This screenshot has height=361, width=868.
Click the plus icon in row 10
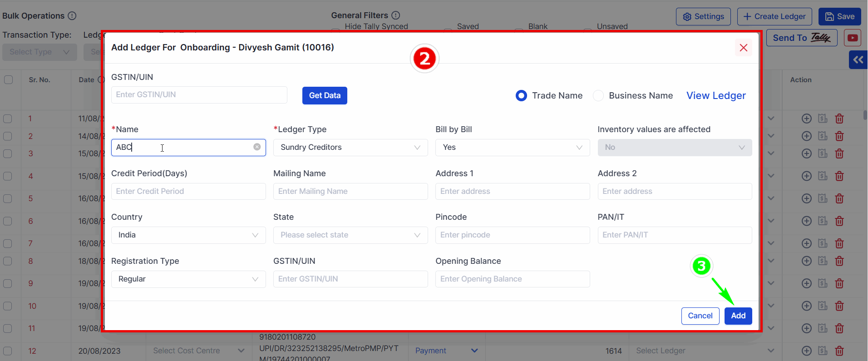click(x=807, y=306)
